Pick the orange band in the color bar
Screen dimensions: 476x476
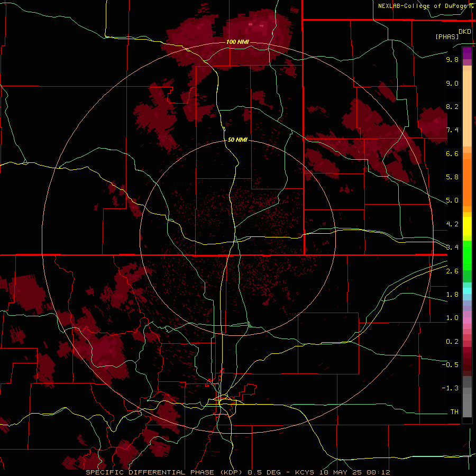(x=467, y=183)
